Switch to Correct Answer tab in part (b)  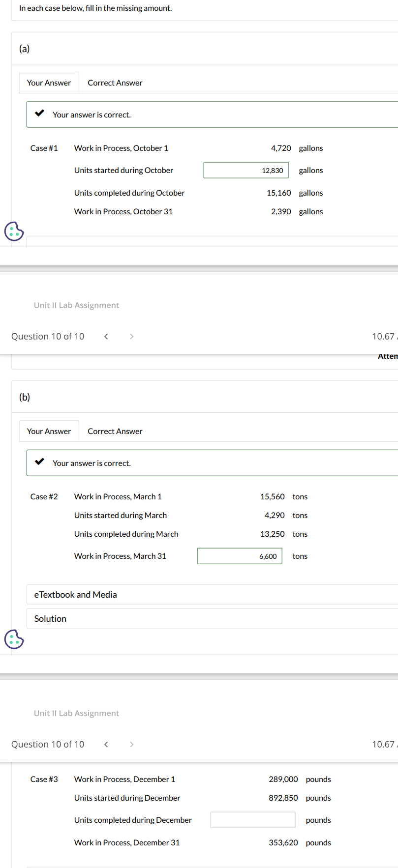click(115, 431)
